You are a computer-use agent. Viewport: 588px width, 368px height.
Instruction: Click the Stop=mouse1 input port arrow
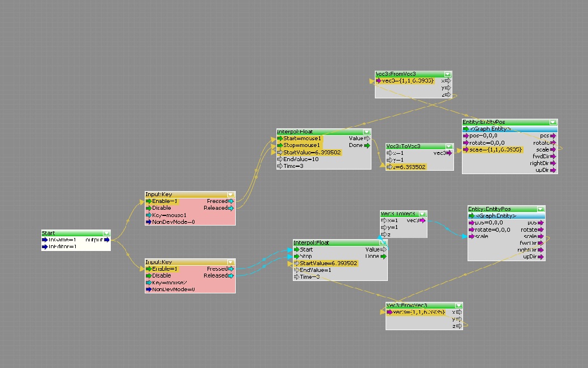(280, 145)
